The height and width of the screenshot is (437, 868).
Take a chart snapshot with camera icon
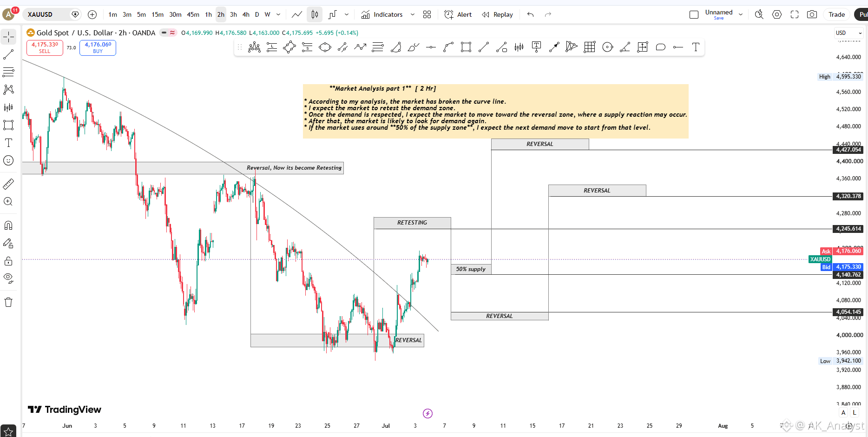(812, 14)
